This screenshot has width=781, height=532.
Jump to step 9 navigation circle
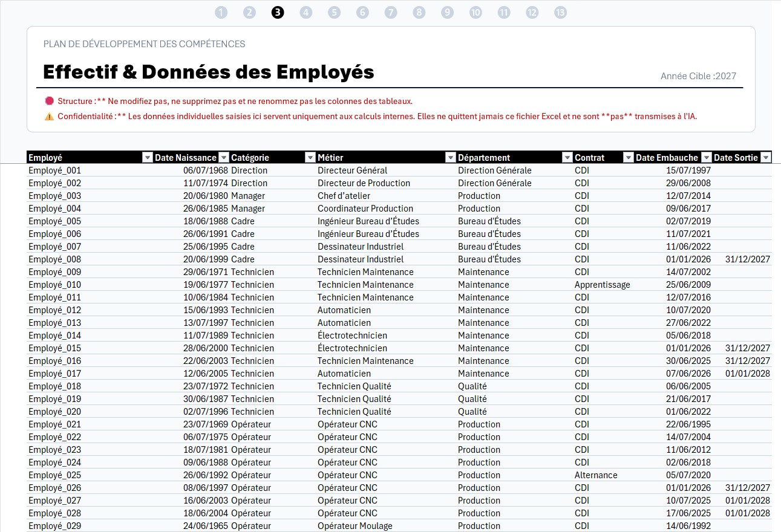tap(447, 12)
